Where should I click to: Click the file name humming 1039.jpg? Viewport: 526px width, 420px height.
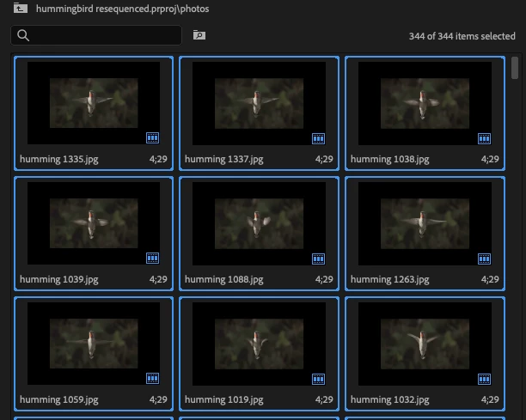[59, 279]
